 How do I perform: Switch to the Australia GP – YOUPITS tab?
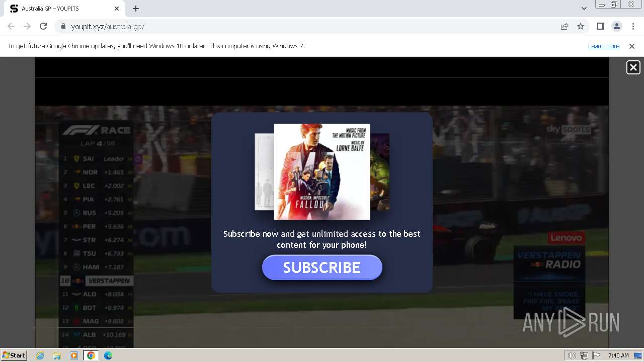64,9
